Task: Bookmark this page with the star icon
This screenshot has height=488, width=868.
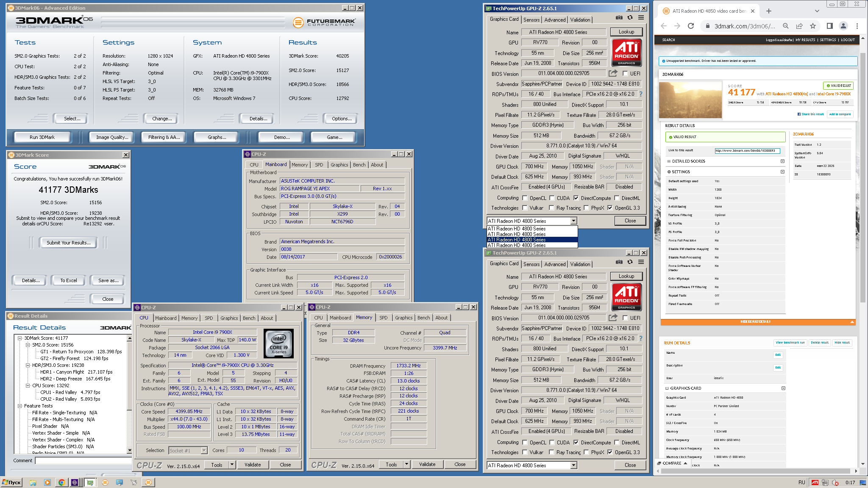Action: (812, 26)
